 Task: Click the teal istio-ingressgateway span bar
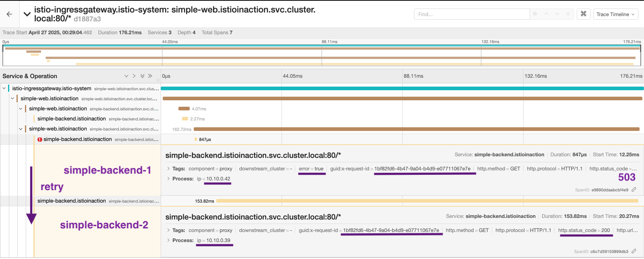tap(402, 88)
